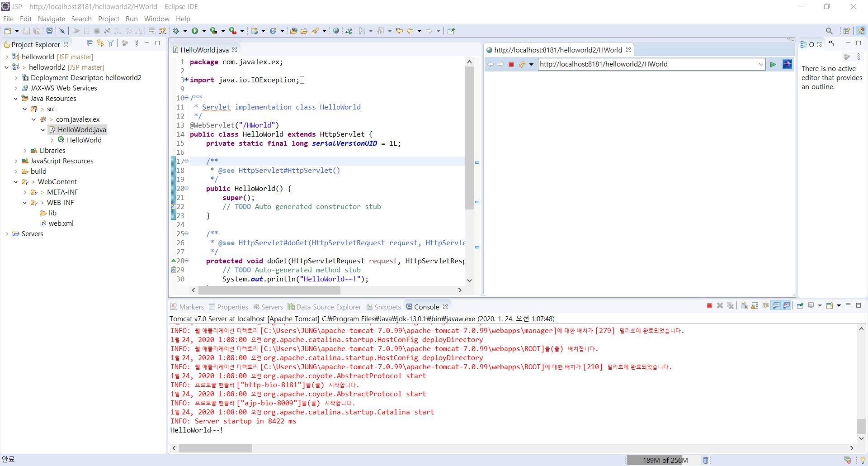Viewport: 868px width, 466px height.
Task: Click the editor vertical scrollbar thumb
Action: point(469,138)
